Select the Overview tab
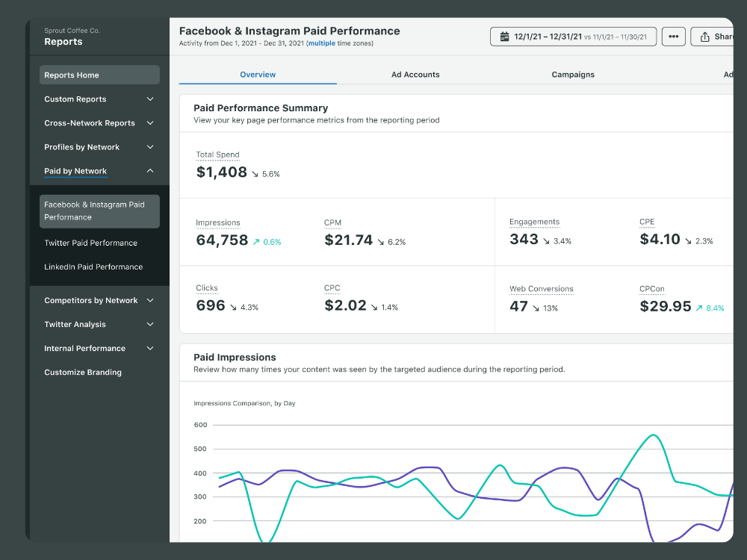747x560 pixels. pyautogui.click(x=258, y=75)
